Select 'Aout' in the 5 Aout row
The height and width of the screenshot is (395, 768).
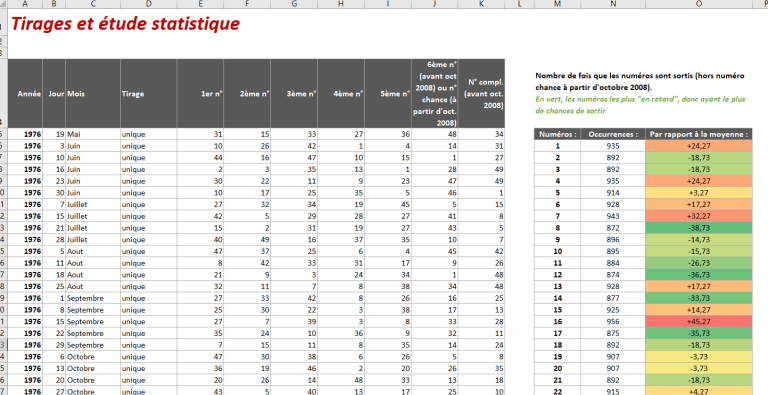[93, 251]
